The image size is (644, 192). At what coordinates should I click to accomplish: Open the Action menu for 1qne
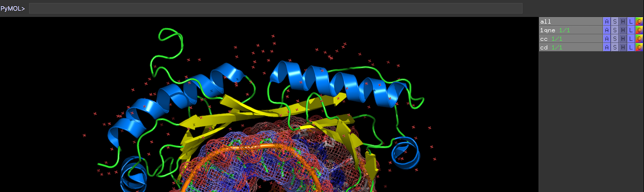tap(607, 30)
